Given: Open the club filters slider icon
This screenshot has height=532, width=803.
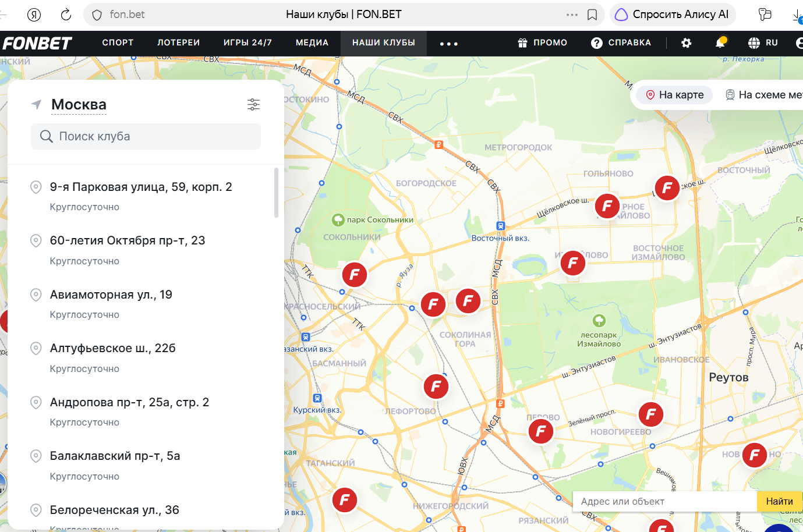Looking at the screenshot, I should tap(253, 104).
